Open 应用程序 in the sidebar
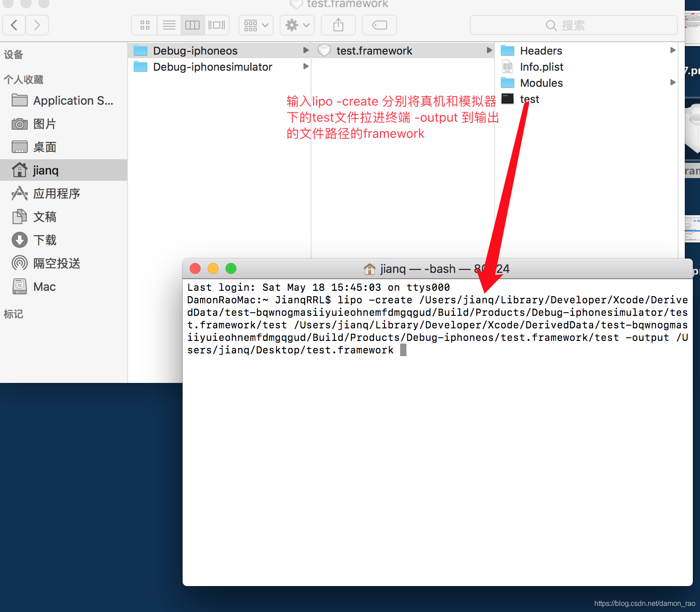 (64, 194)
